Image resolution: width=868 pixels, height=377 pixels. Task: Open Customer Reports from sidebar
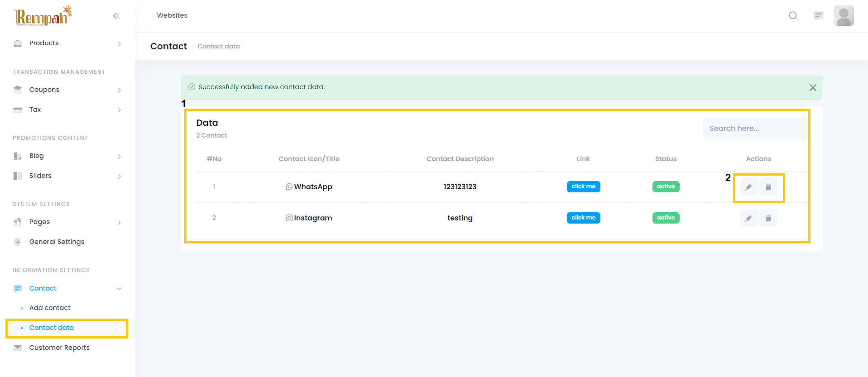[x=59, y=348]
